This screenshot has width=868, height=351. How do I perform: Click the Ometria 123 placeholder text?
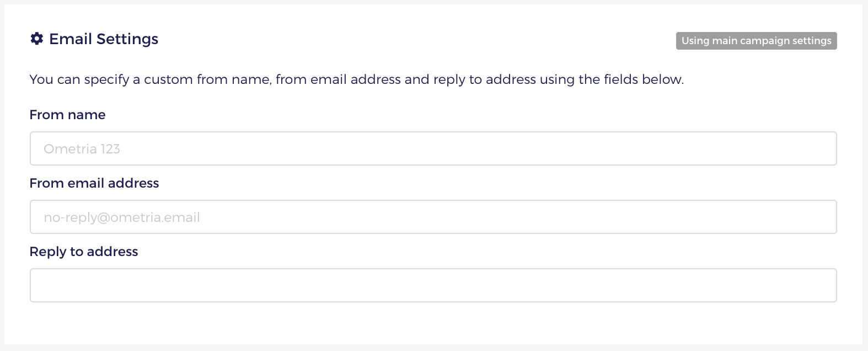coord(82,149)
